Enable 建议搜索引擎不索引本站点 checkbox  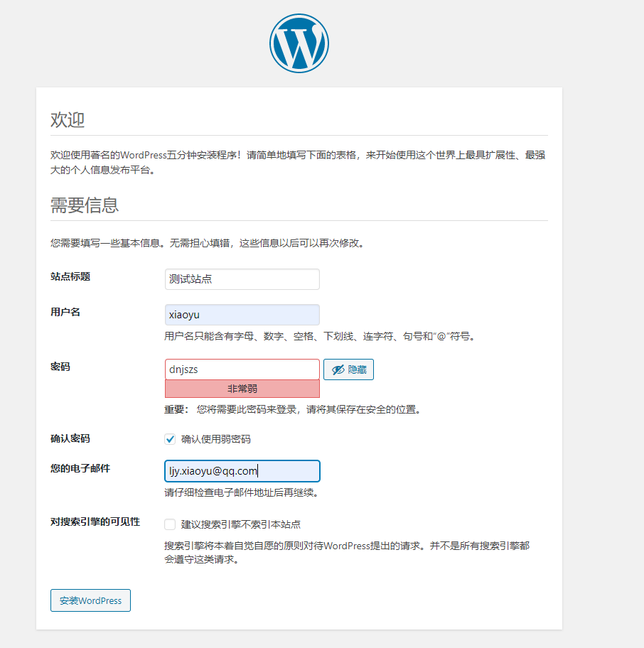(170, 524)
